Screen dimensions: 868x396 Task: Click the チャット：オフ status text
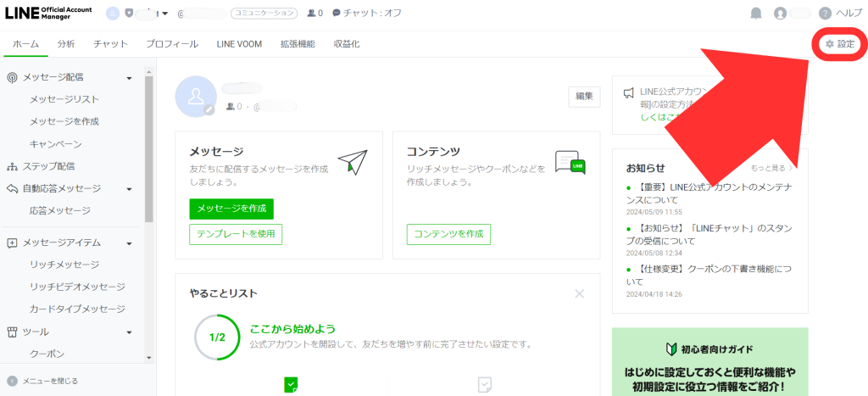pos(373,14)
